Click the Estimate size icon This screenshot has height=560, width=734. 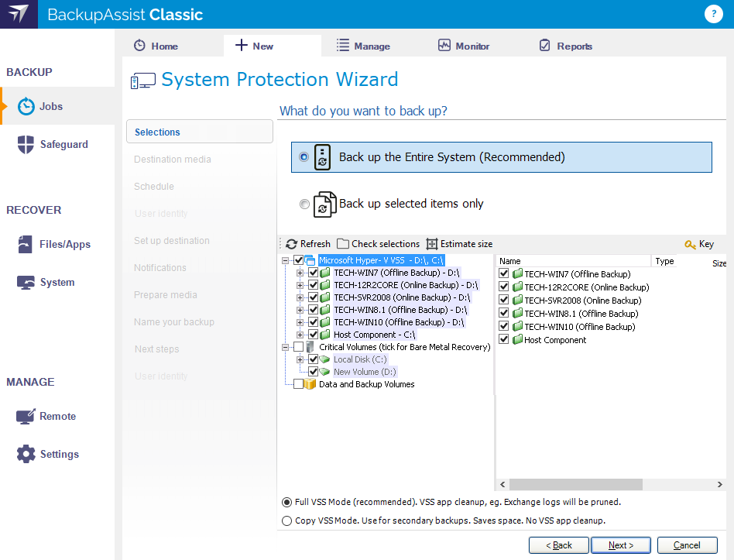431,244
